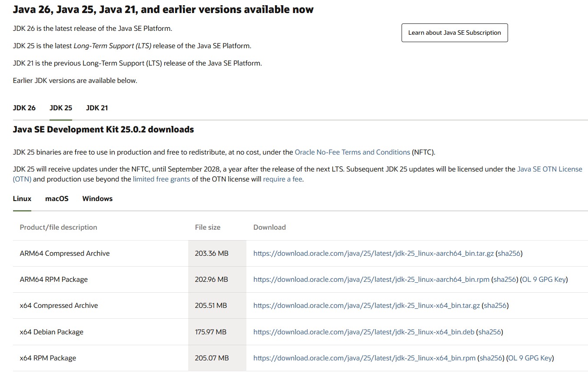Open OL 9 GPG Key for x64 RPM
The width and height of the screenshot is (588, 383).
(x=530, y=358)
